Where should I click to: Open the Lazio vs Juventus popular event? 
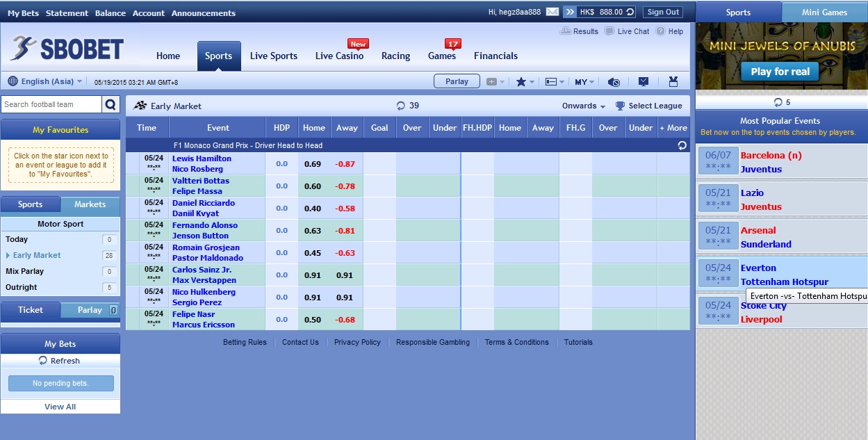click(x=781, y=199)
